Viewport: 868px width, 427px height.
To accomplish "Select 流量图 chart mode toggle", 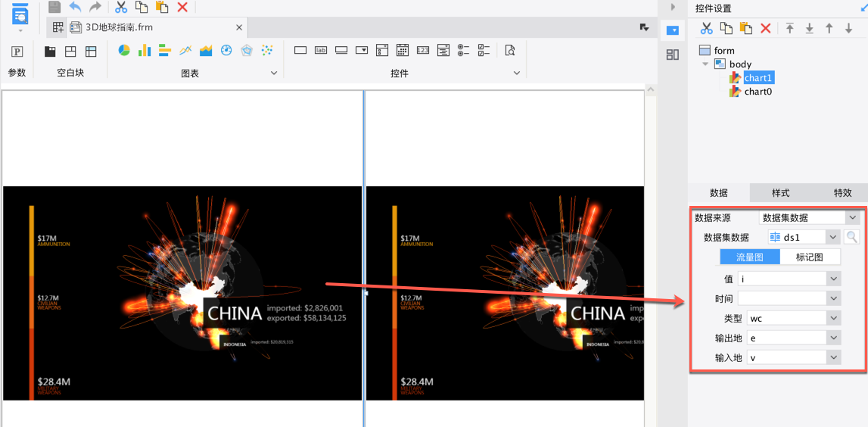I will 749,257.
